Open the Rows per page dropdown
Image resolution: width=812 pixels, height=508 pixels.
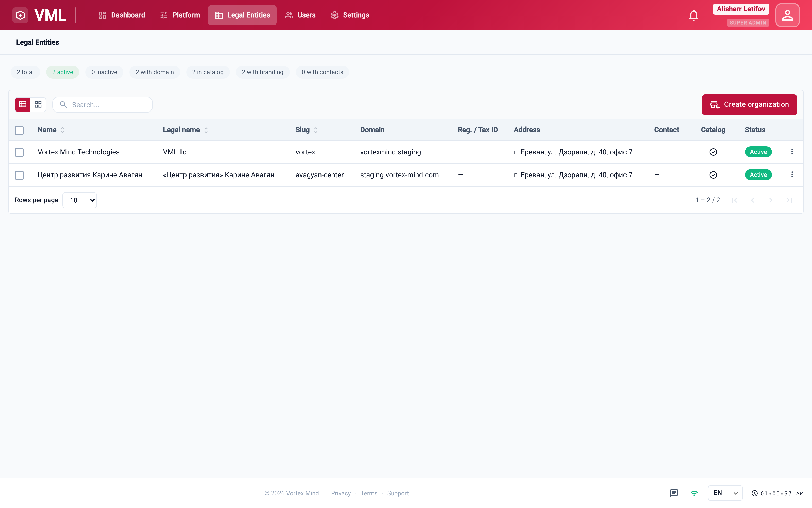[79, 200]
